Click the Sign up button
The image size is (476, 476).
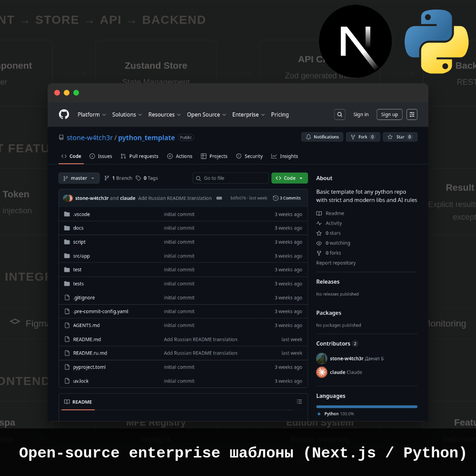389,114
